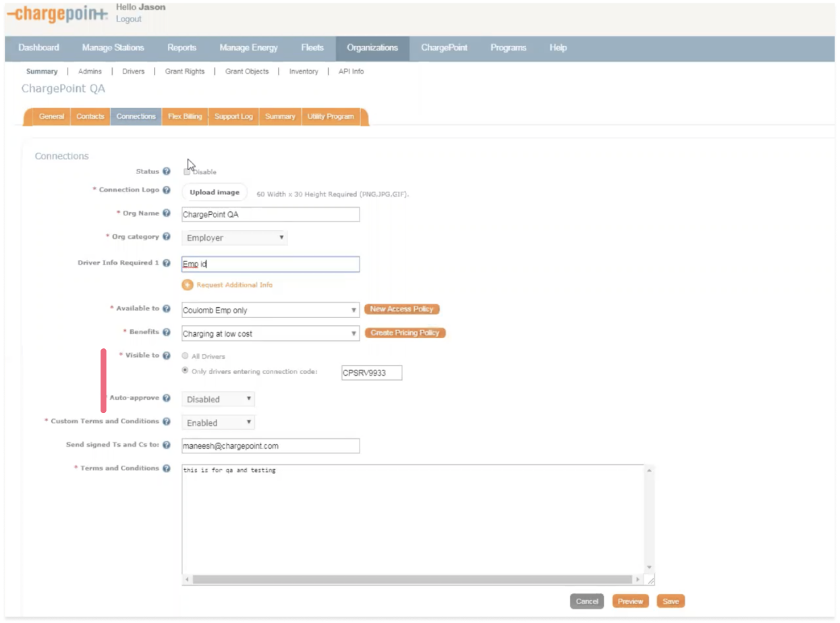
Task: Click the Preview button
Action: click(x=630, y=601)
